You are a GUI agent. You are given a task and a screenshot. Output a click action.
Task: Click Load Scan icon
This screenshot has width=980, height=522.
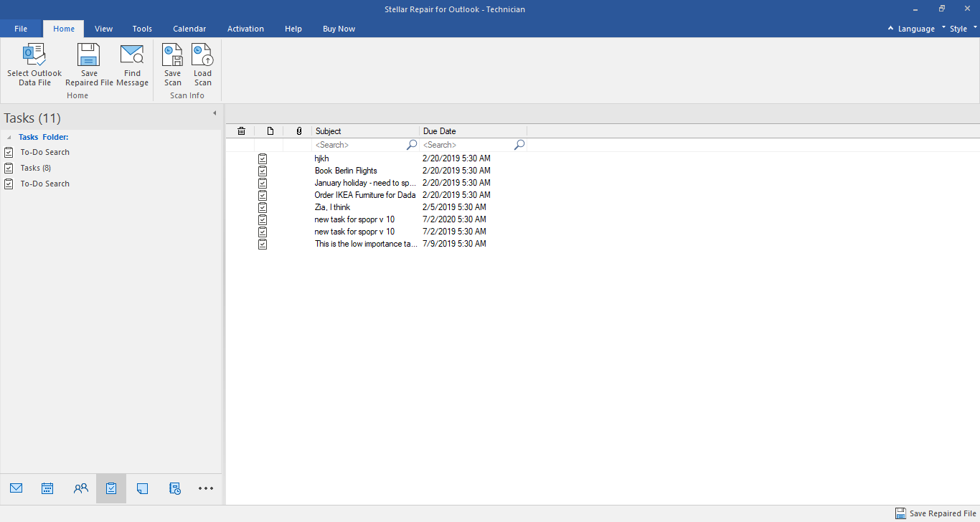202,55
